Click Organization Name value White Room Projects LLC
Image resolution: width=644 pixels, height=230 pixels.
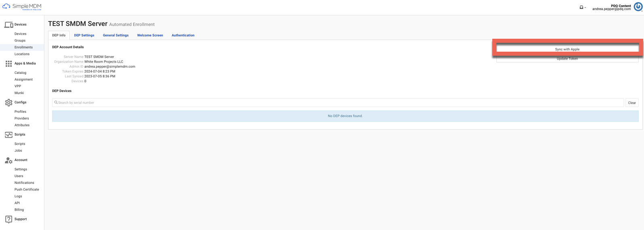(x=104, y=62)
